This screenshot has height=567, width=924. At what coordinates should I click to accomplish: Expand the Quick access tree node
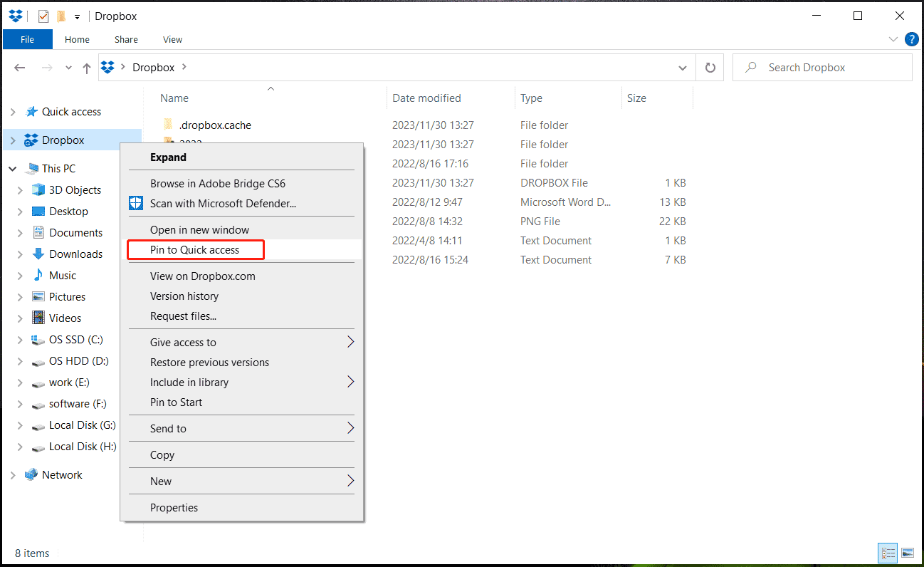(12, 112)
